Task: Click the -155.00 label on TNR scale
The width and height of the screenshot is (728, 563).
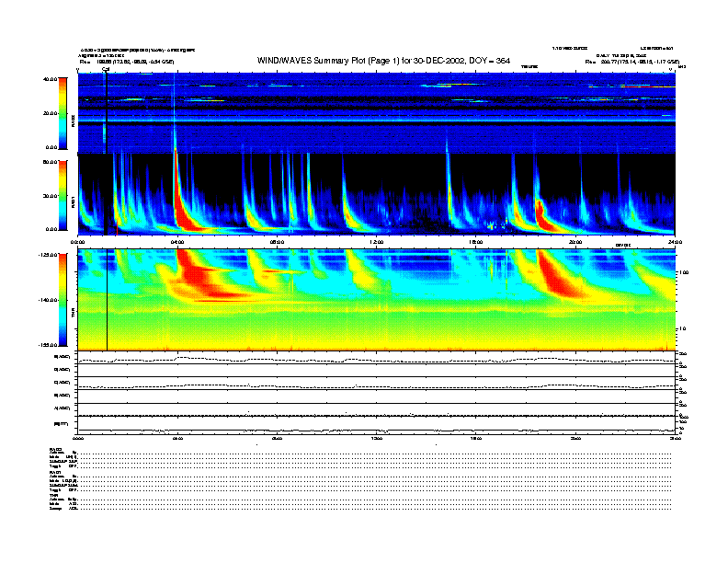Action: pyautogui.click(x=48, y=345)
